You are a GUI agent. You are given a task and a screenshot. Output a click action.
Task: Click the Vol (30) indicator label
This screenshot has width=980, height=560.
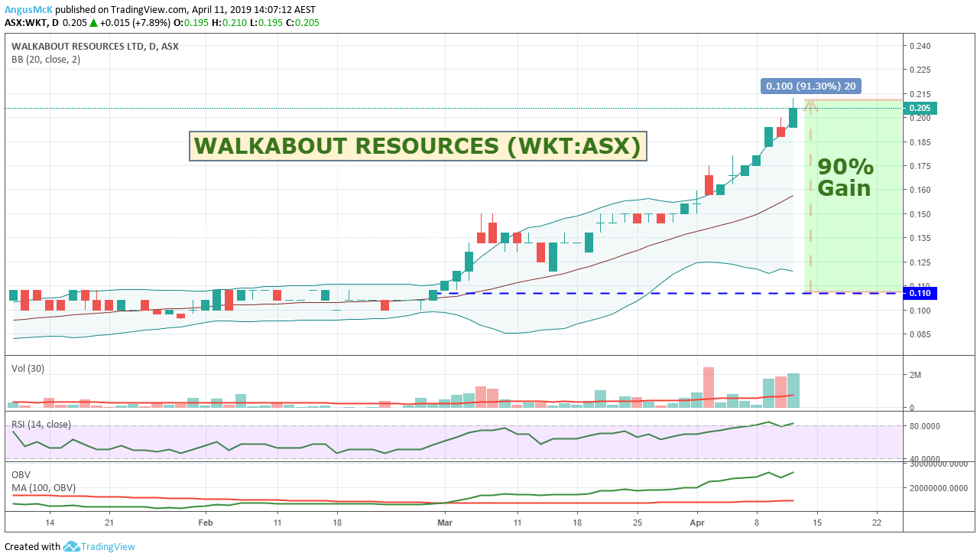click(x=28, y=368)
